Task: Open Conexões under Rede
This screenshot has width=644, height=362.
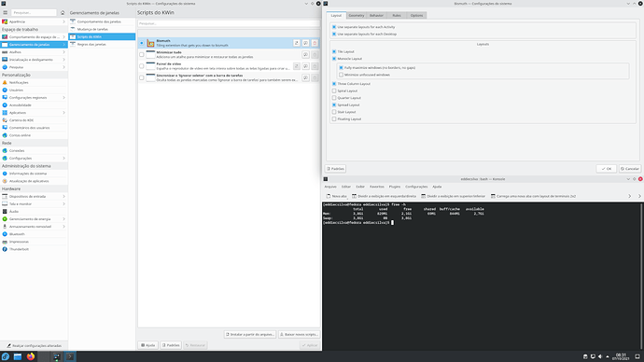Action: click(34, 150)
